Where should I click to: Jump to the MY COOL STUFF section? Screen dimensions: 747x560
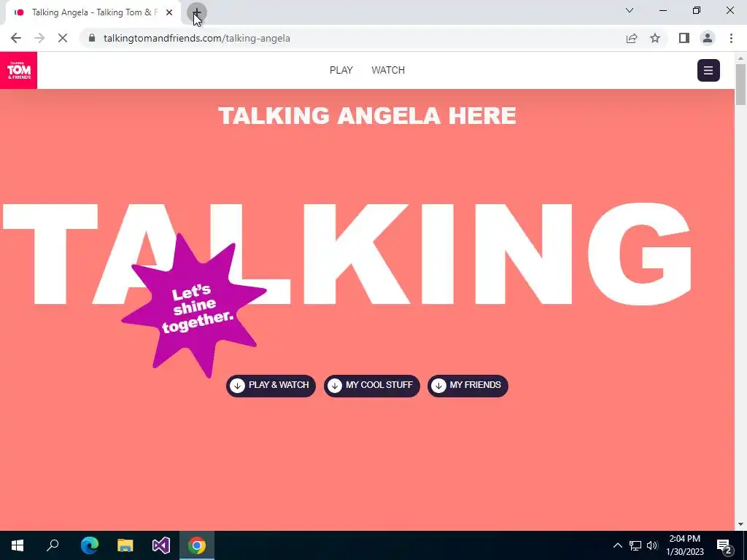point(371,385)
